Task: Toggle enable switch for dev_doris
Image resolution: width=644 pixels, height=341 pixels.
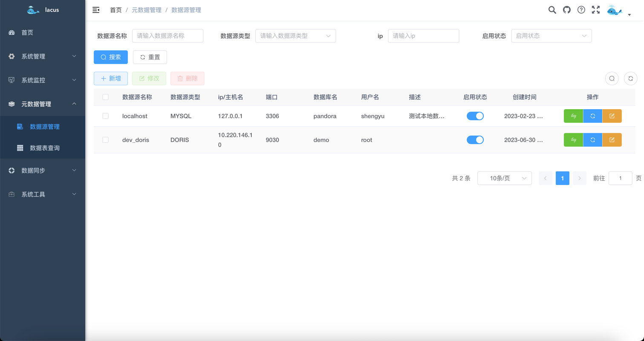Action: (475, 140)
